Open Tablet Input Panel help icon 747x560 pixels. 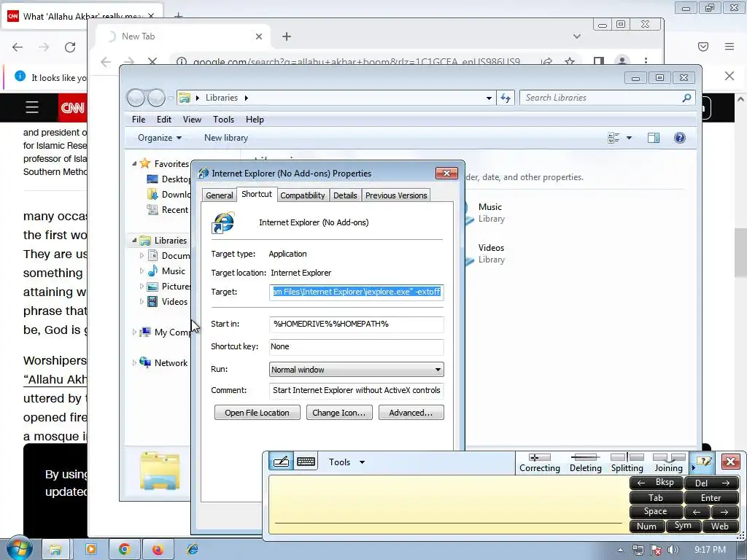click(x=704, y=462)
